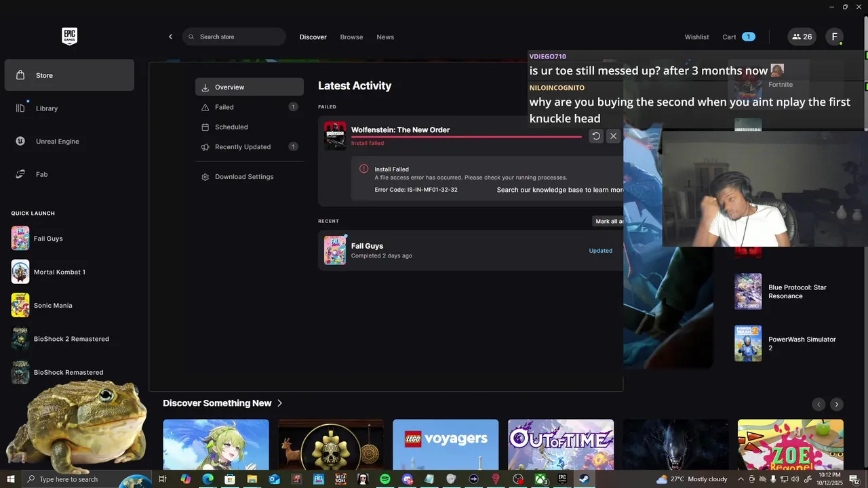Open Copilot from the taskbar
This screenshot has height=488, width=868.
185,479
